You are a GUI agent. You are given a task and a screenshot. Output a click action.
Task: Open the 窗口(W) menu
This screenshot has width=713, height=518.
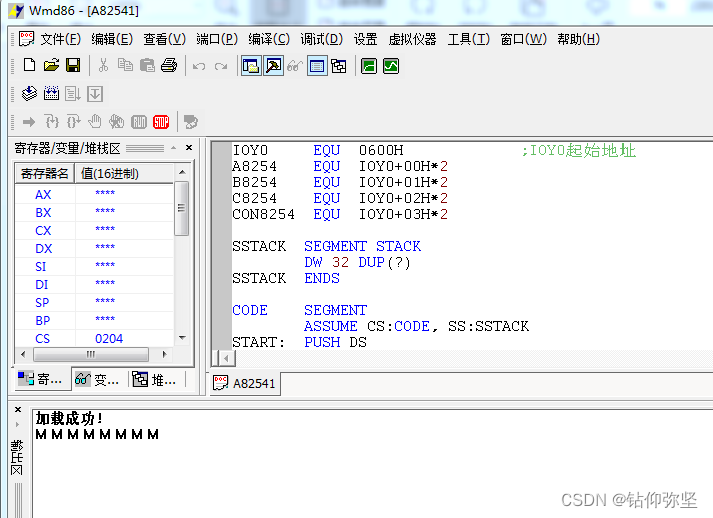click(523, 39)
